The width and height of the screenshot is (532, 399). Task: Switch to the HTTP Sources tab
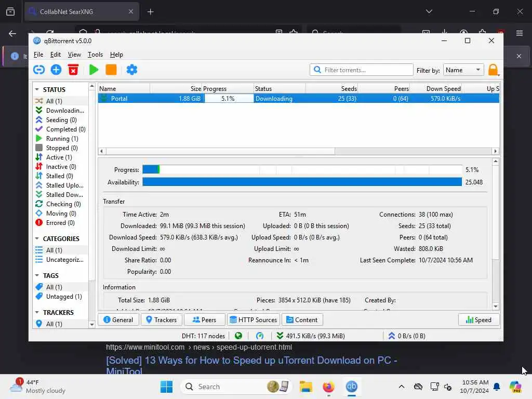point(254,320)
